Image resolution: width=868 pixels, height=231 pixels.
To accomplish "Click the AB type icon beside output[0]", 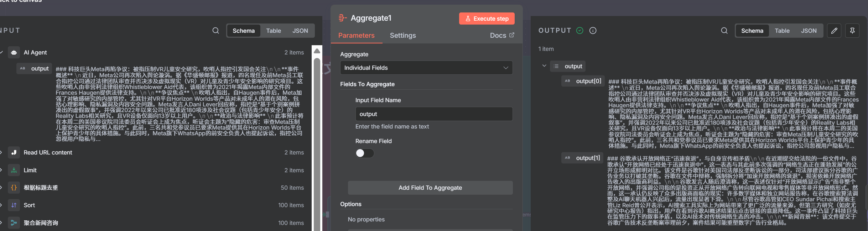I will pyautogui.click(x=567, y=81).
